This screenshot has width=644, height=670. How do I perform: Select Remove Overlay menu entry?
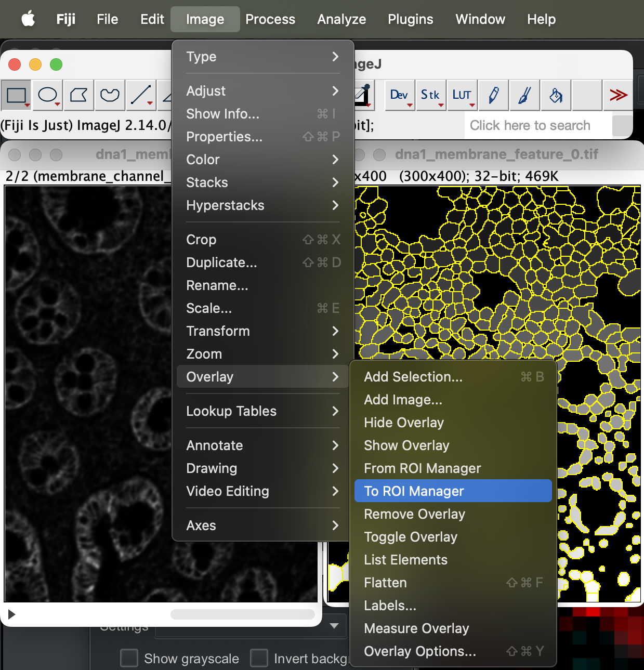point(415,514)
